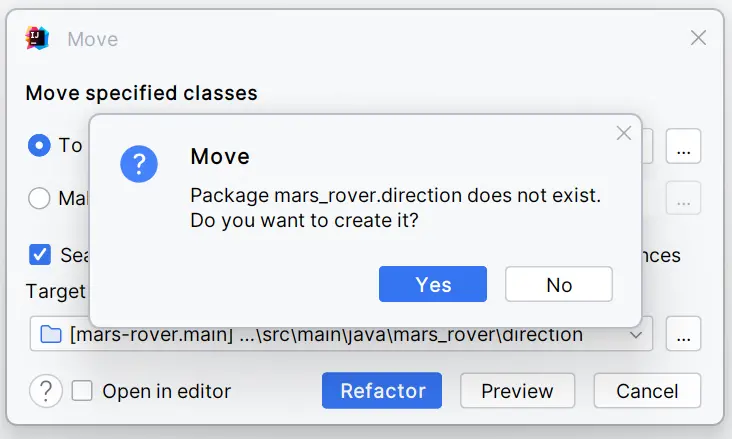This screenshot has height=439, width=732.
Task: Enable the 'Open in editor' checkbox
Action: 82,391
